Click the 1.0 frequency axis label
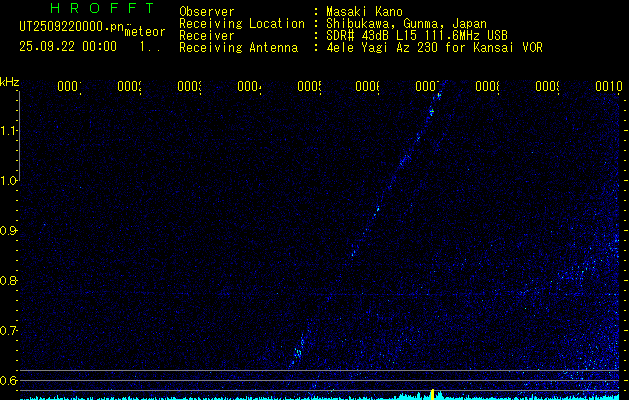Viewport: 629px width, 400px height. pos(9,181)
